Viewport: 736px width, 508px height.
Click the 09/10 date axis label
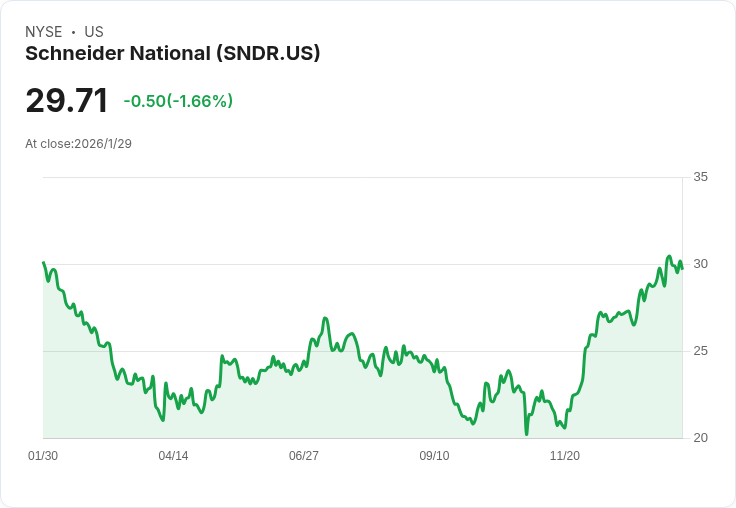click(x=434, y=456)
